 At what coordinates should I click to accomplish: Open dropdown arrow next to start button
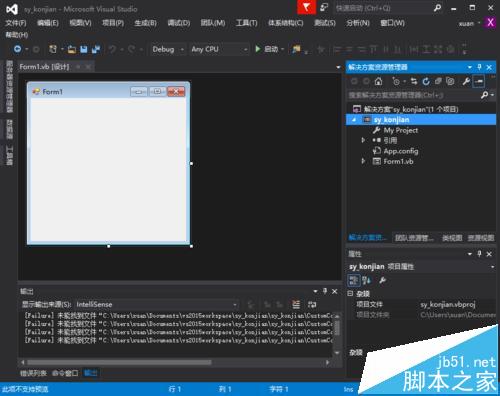[x=283, y=49]
